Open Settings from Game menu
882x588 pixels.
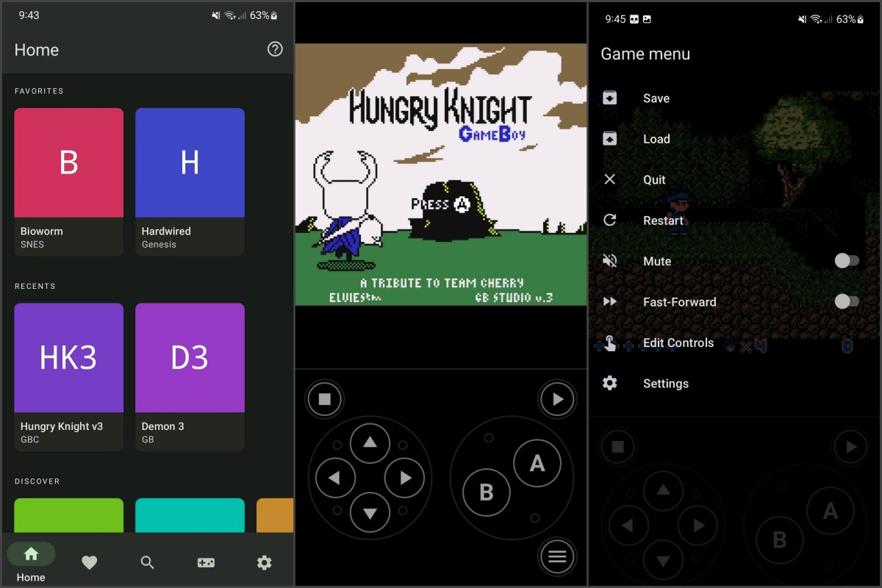[x=665, y=383]
